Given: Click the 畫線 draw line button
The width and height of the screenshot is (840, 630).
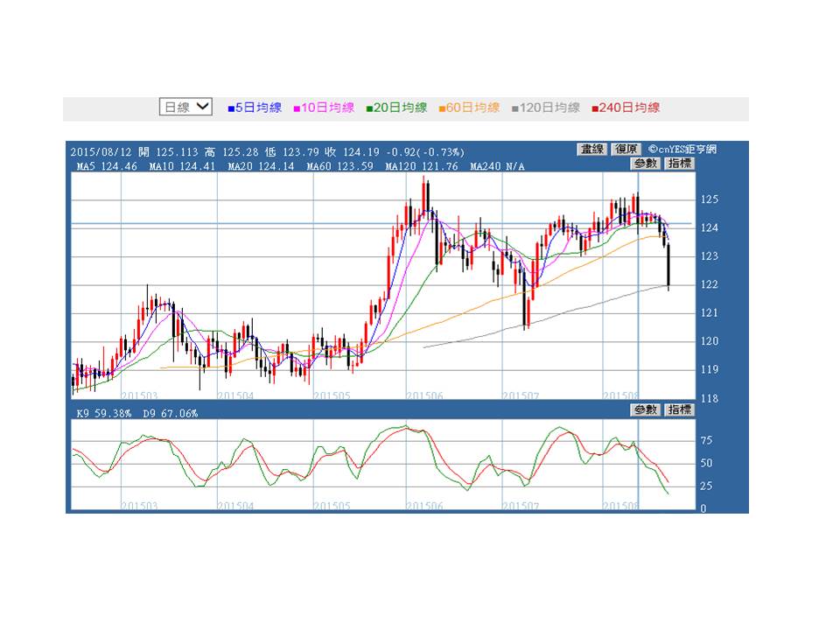Looking at the screenshot, I should tap(592, 150).
